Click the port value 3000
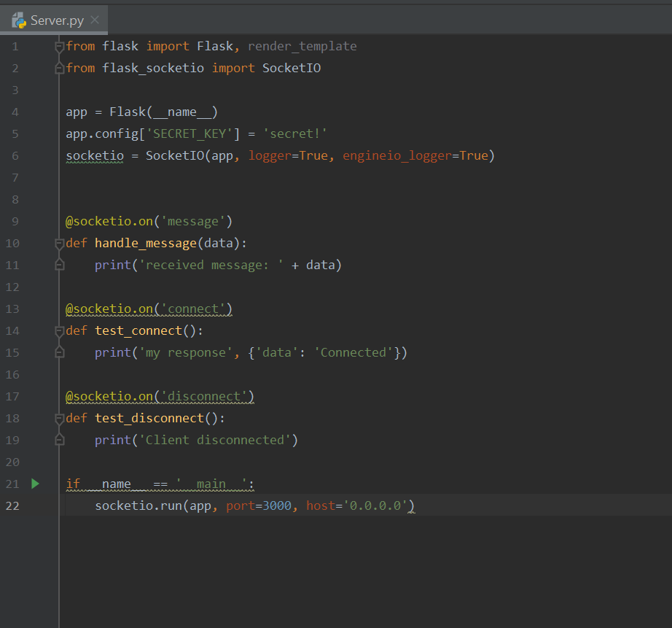The image size is (672, 628). pyautogui.click(x=277, y=505)
